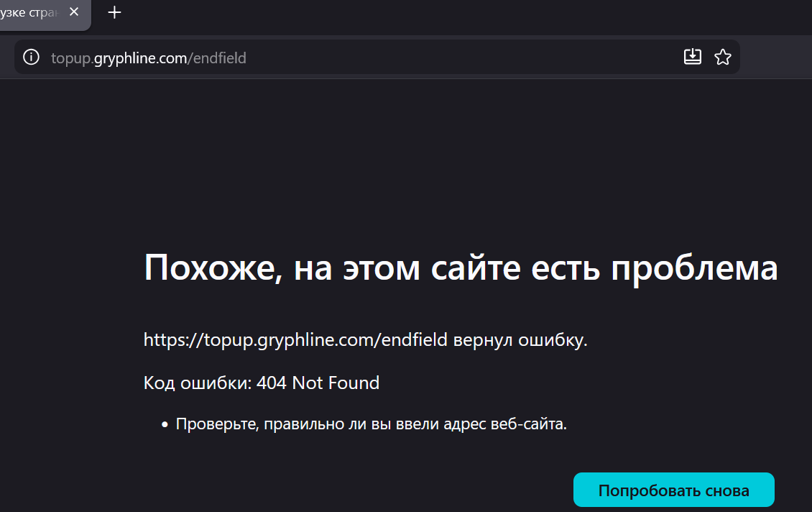This screenshot has width=812, height=512.
Task: Click the "Код ошибки" label text
Action: click(x=196, y=383)
